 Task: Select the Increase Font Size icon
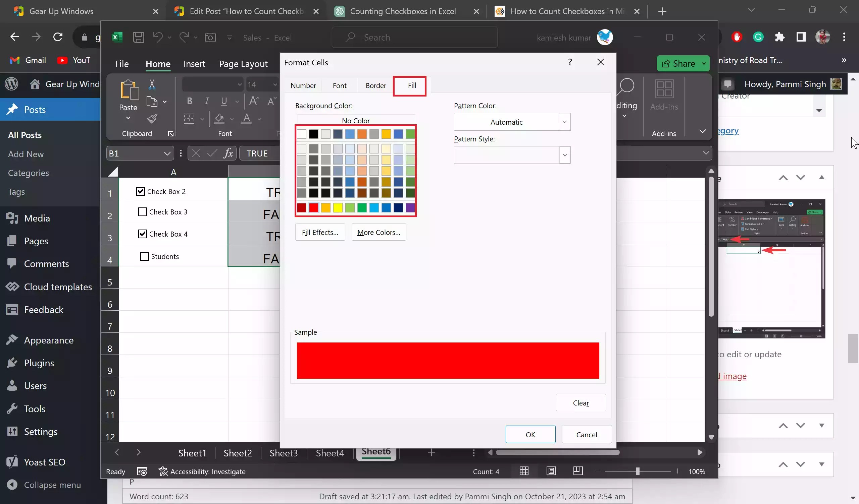click(254, 101)
